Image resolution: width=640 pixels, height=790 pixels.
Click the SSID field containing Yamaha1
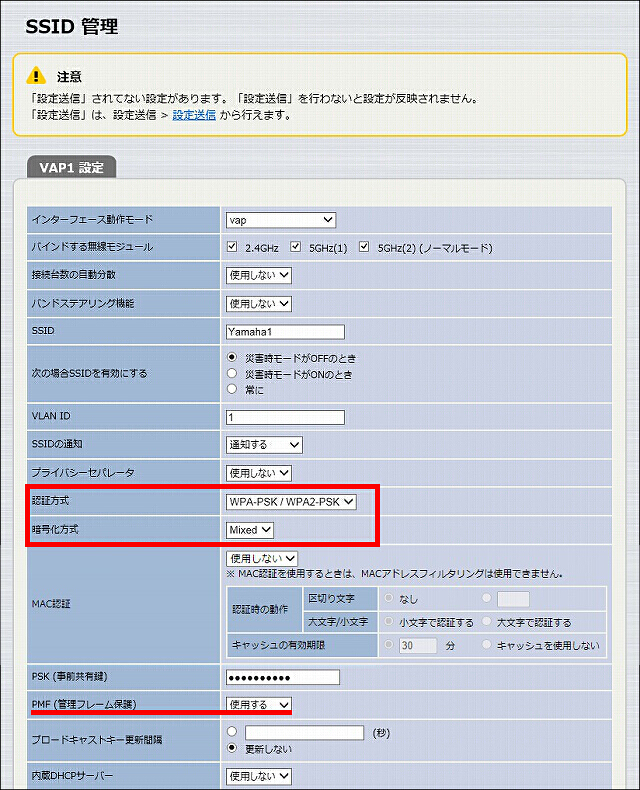point(285,332)
